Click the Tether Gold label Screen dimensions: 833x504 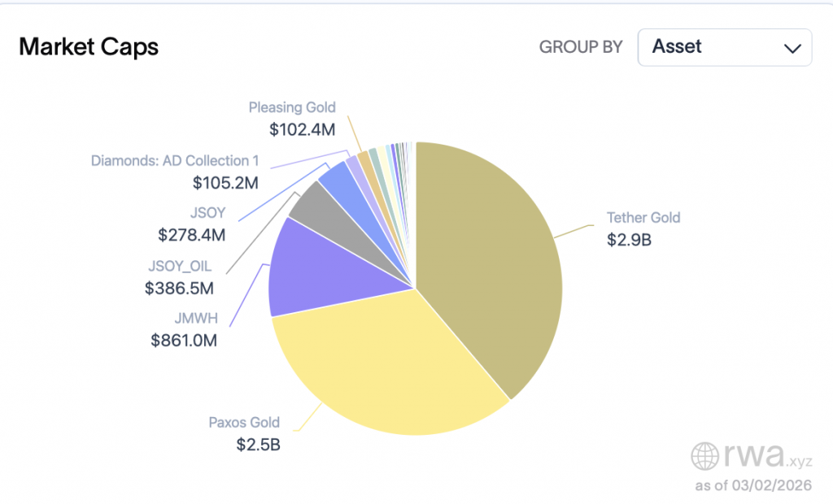[643, 218]
